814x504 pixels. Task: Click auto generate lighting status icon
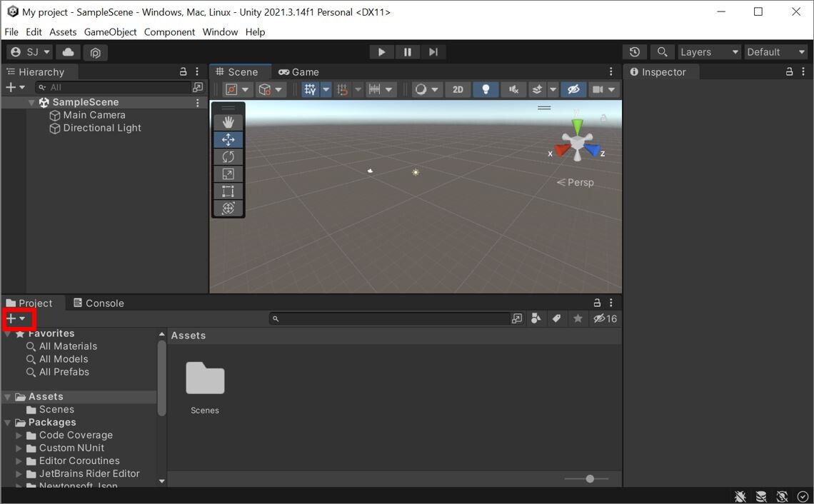click(782, 496)
